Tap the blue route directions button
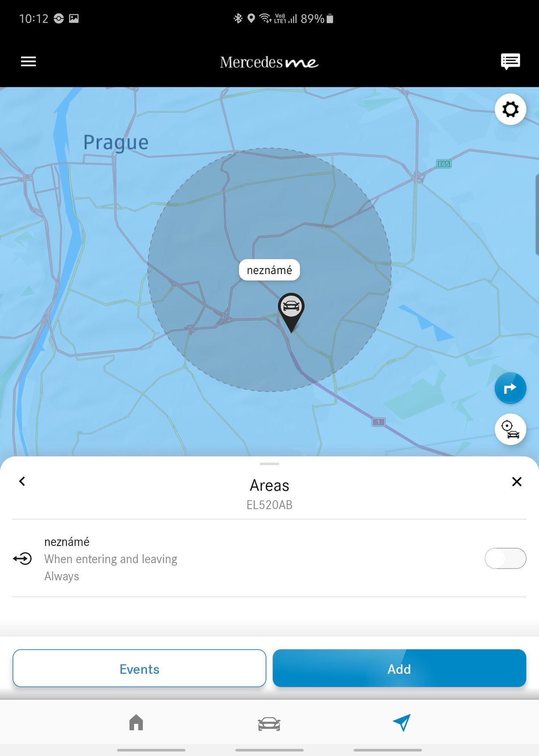 click(510, 388)
